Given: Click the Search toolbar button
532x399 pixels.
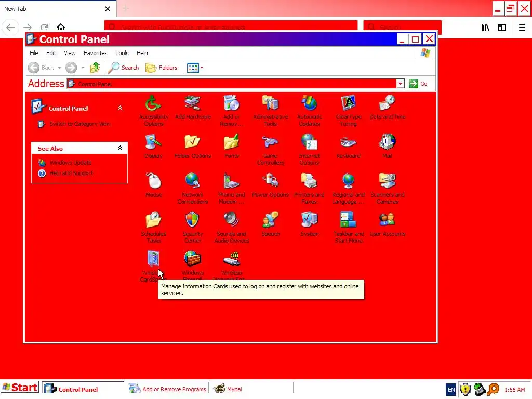Looking at the screenshot, I should pos(124,68).
